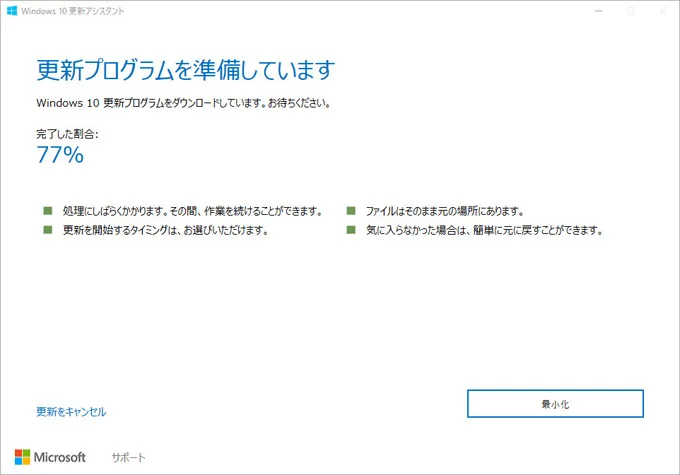680x475 pixels.
Task: Click text ファイルはそのまま元の場所にあります
Action: (x=444, y=211)
